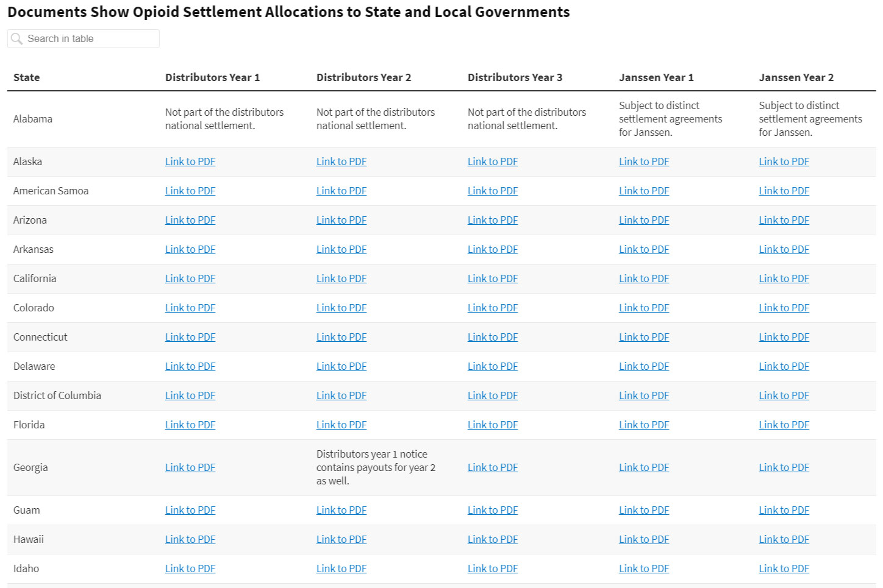Open Arizona's Distributors Year 2 PDF link
Screen dimensions: 883x588
341,220
